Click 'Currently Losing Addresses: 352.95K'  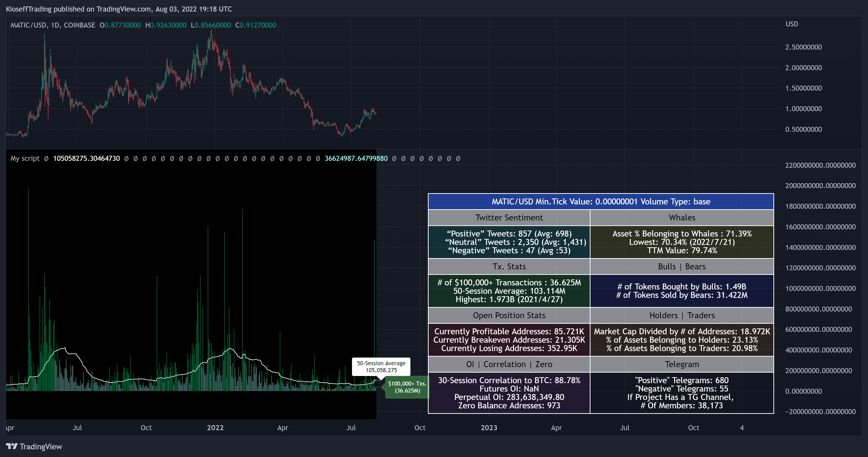509,348
